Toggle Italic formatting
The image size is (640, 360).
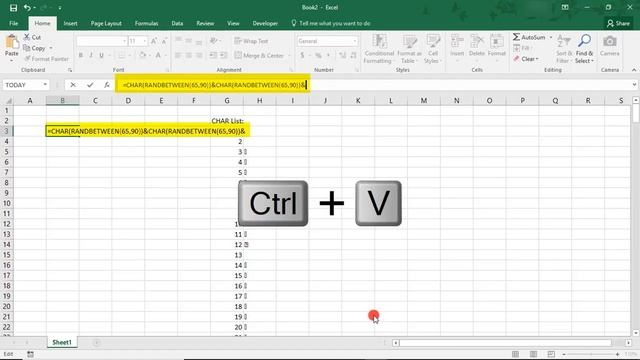pos(91,55)
